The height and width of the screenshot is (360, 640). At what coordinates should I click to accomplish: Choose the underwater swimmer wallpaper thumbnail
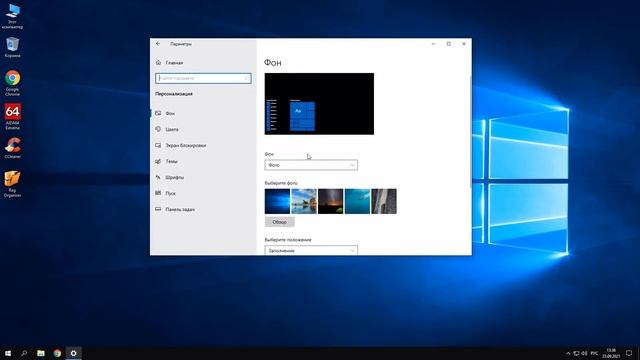(x=357, y=201)
